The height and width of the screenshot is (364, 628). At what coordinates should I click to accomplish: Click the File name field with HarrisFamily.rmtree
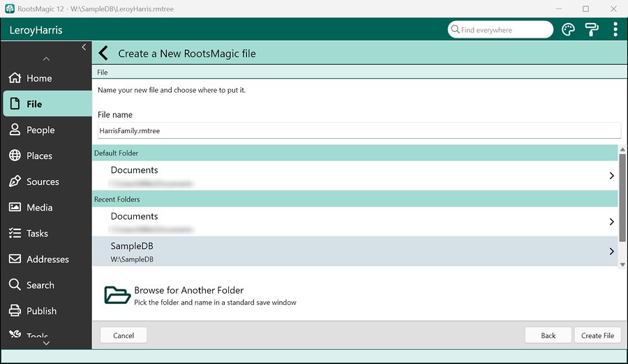pos(359,130)
